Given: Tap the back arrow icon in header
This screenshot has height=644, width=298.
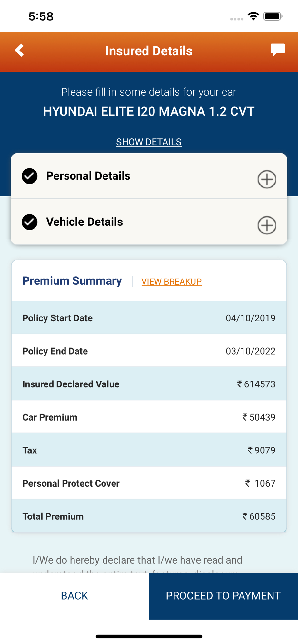Looking at the screenshot, I should coord(19,51).
